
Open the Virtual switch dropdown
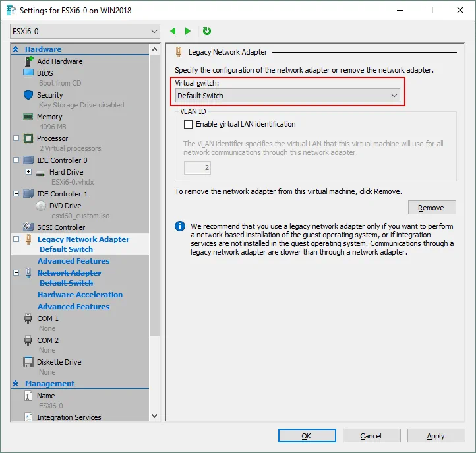point(288,96)
